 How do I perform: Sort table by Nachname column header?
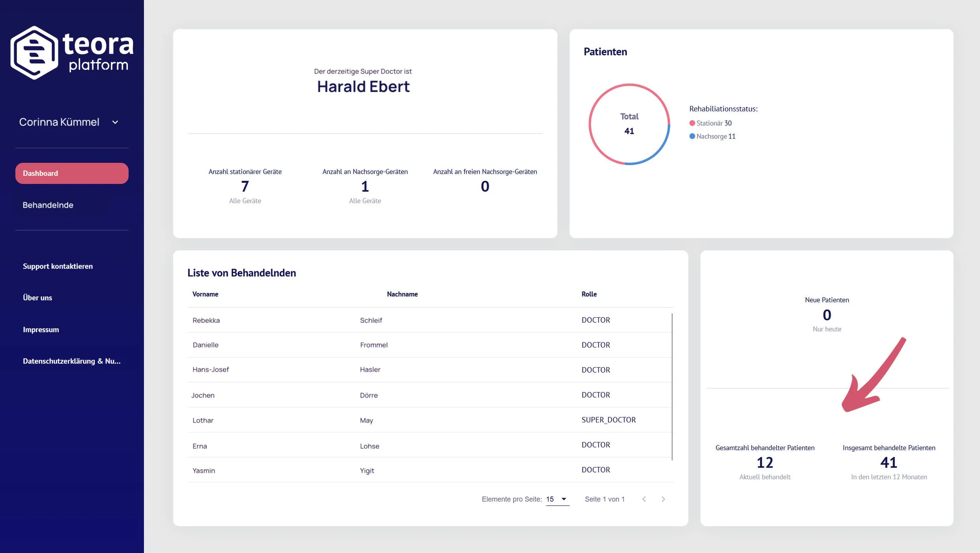(x=402, y=294)
